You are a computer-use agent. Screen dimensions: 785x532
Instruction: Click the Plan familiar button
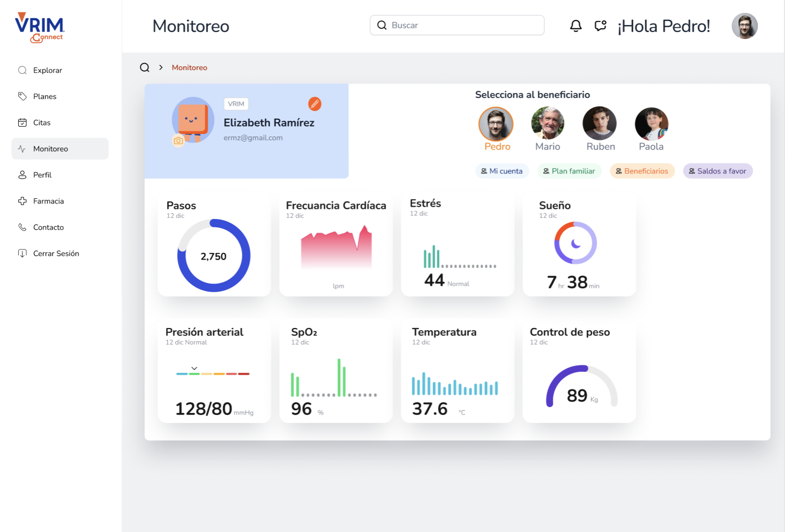569,171
